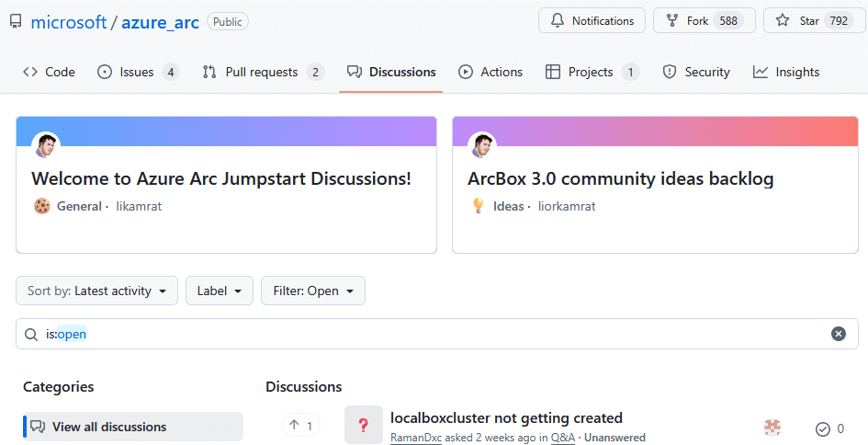Open the Q&A category link
This screenshot has height=445, width=868.
pos(563,438)
